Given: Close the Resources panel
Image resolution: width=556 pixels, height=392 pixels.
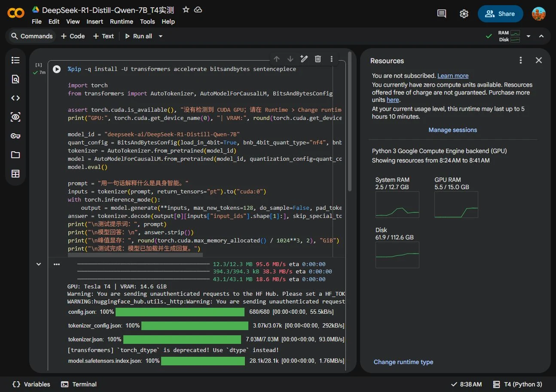Looking at the screenshot, I should point(539,60).
